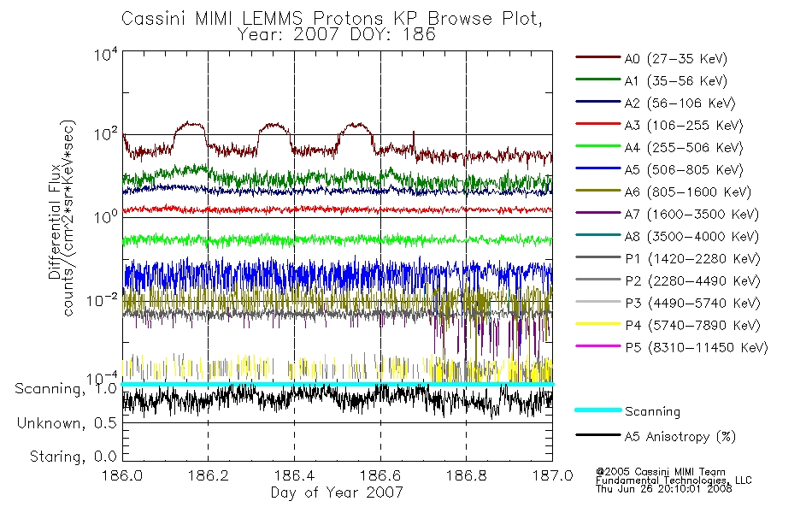812x513 pixels.
Task: Click the A5 (506-805 KeV) legend label
Action: 684,170
